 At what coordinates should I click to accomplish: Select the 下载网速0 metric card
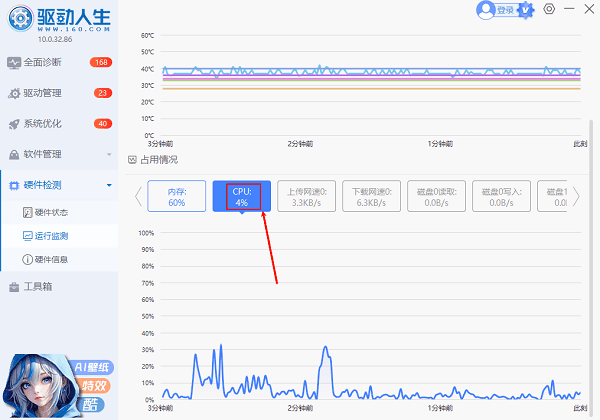pos(371,196)
